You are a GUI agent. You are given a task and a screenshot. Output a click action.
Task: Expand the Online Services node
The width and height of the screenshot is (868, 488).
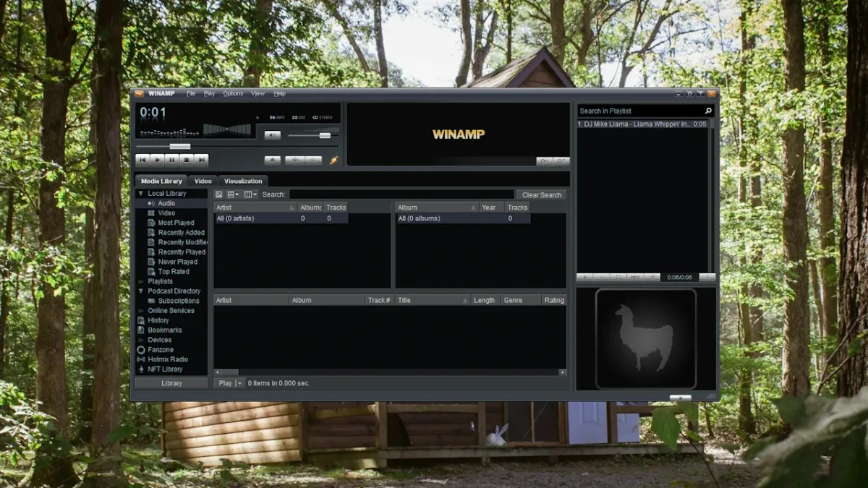click(140, 311)
